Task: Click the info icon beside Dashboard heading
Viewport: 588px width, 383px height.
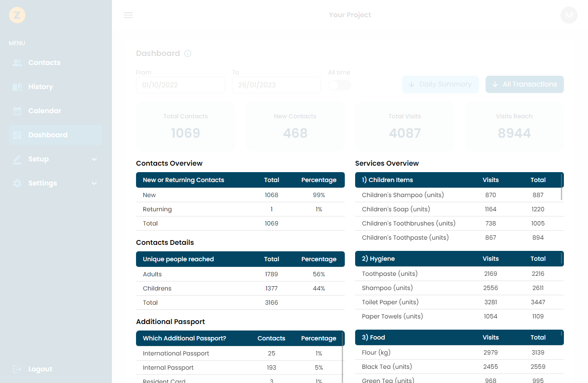Action: click(187, 53)
